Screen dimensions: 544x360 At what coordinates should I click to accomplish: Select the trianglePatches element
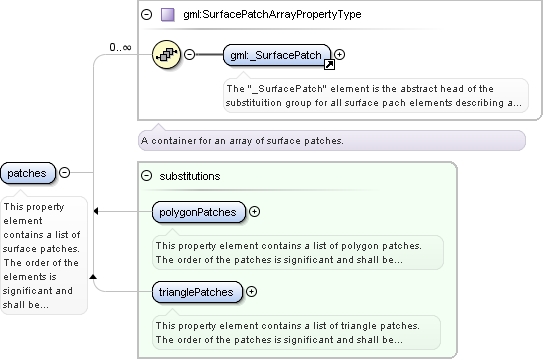(197, 292)
